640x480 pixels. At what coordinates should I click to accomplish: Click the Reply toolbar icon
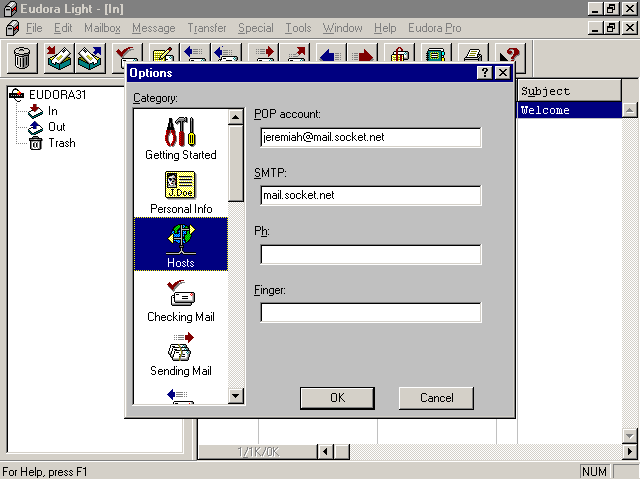[194, 53]
